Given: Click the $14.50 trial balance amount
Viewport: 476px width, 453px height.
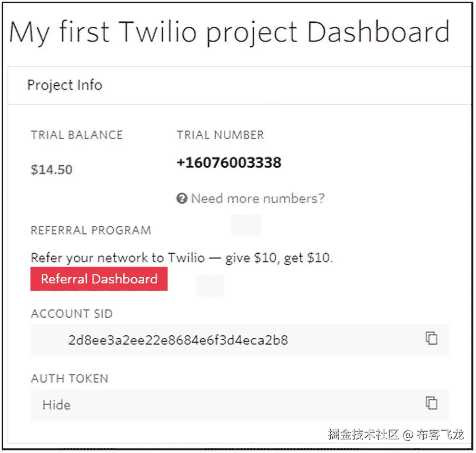Looking at the screenshot, I should click(x=51, y=170).
